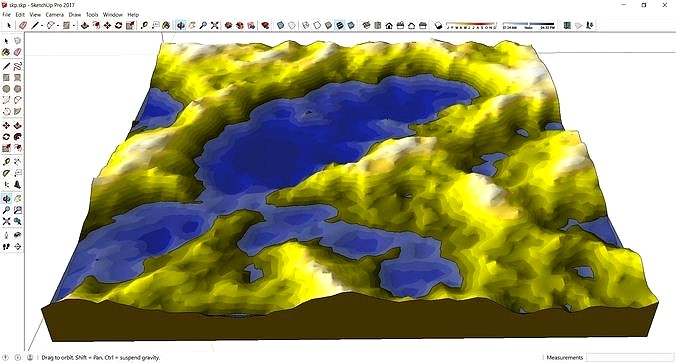Click the credits info status bar icon

(17, 357)
